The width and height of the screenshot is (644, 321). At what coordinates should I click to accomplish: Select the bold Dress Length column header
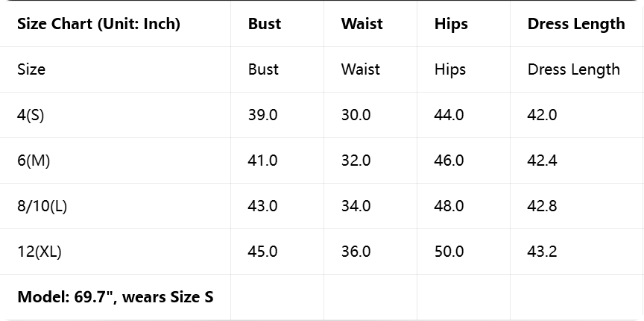[575, 24]
